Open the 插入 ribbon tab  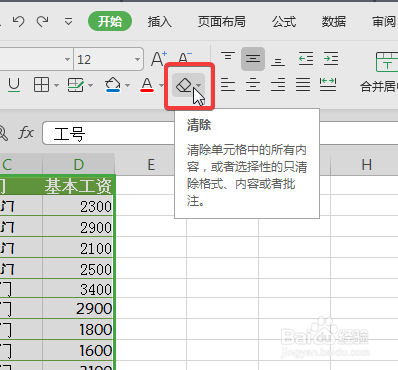point(159,22)
